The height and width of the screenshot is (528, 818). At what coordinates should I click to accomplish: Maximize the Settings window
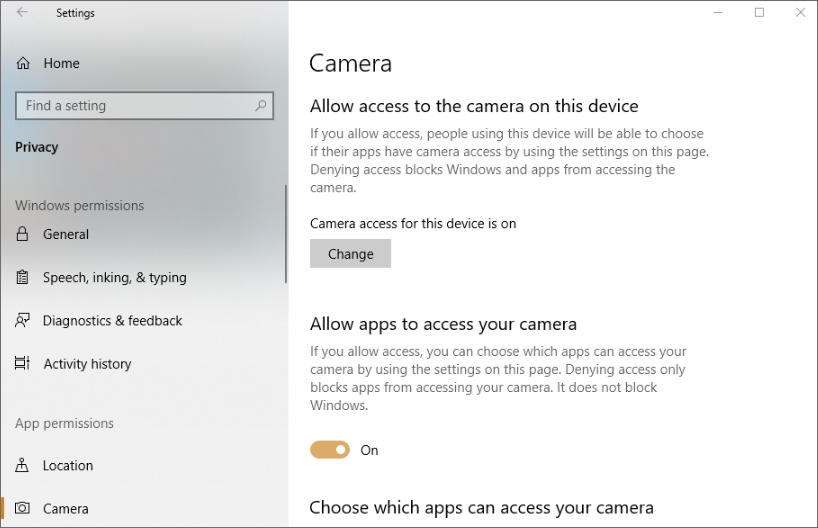[x=759, y=13]
